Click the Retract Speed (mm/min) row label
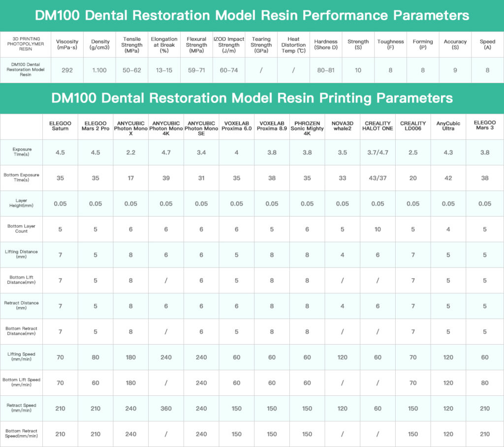 click(x=22, y=408)
